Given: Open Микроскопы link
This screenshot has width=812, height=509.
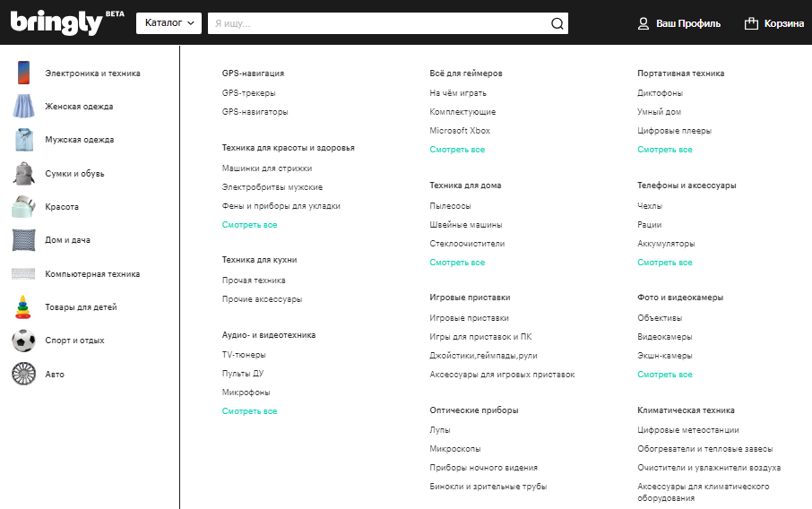Looking at the screenshot, I should tap(455, 448).
